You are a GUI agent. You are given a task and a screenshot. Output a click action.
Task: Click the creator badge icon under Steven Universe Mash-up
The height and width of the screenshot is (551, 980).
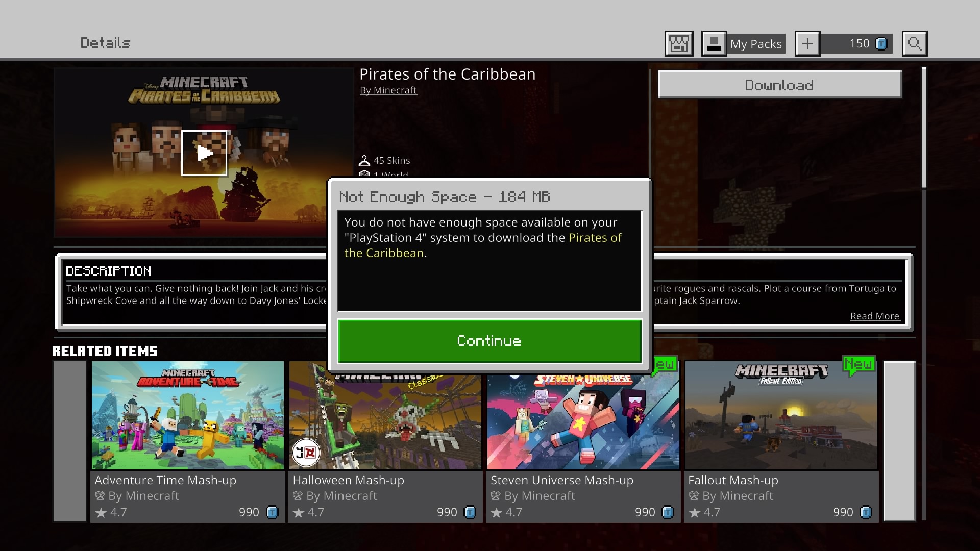pos(496,495)
